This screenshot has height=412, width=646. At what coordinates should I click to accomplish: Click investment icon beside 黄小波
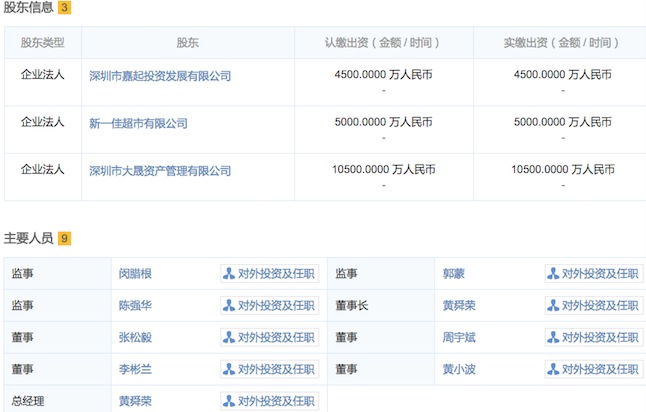click(553, 369)
